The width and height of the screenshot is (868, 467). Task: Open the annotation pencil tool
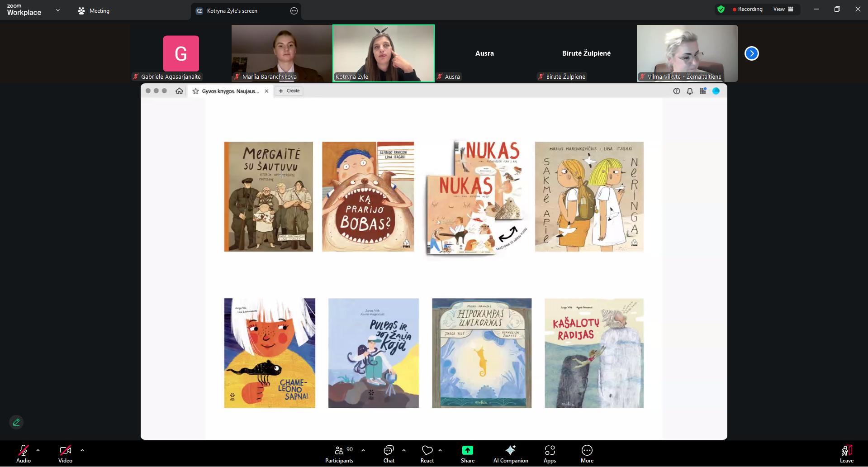pos(16,422)
